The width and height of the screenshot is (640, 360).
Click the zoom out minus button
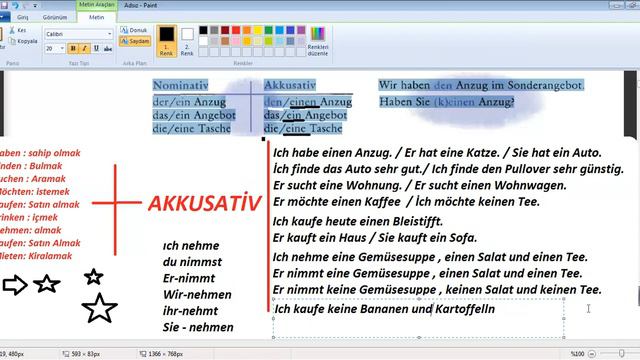click(592, 354)
